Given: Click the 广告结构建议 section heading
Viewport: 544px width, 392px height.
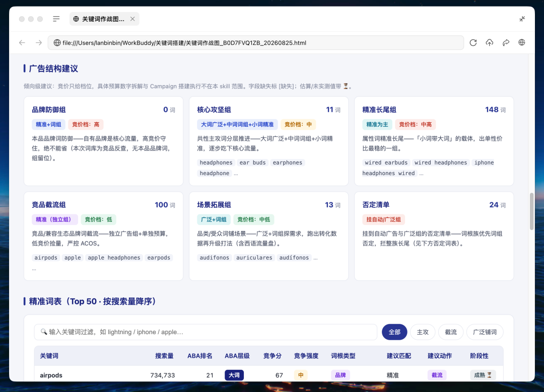Looking at the screenshot, I should (53, 68).
